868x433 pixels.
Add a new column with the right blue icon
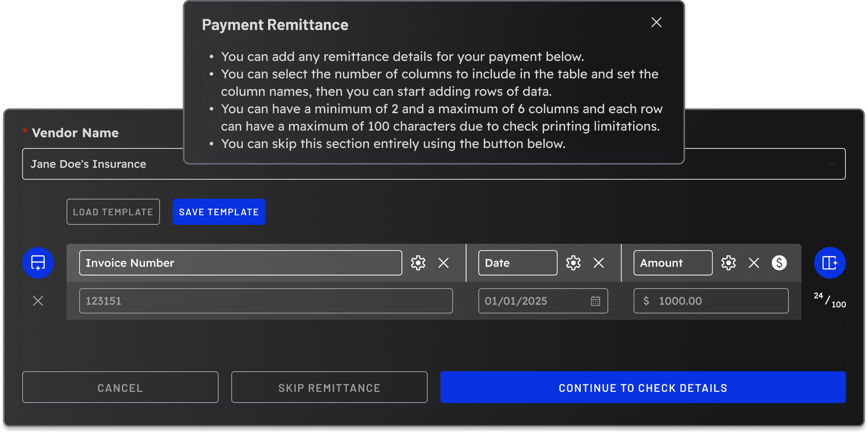point(830,262)
